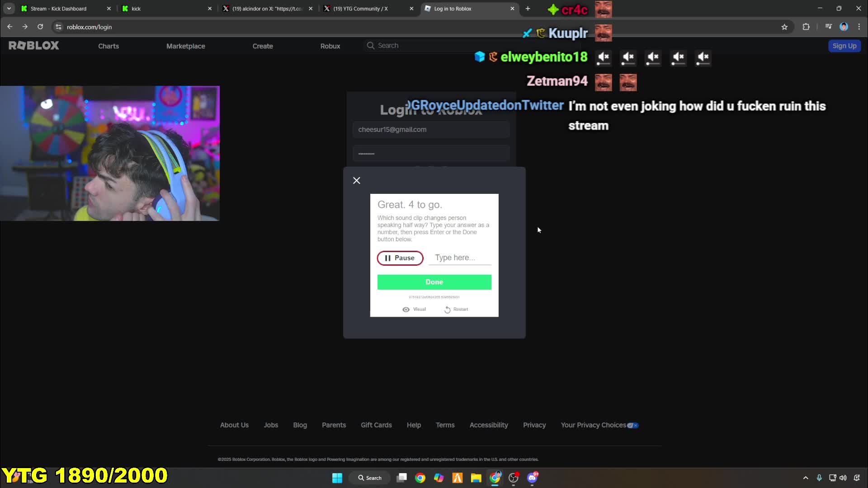The image size is (868, 488).
Task: Open the Blog footer link
Action: pyautogui.click(x=300, y=425)
